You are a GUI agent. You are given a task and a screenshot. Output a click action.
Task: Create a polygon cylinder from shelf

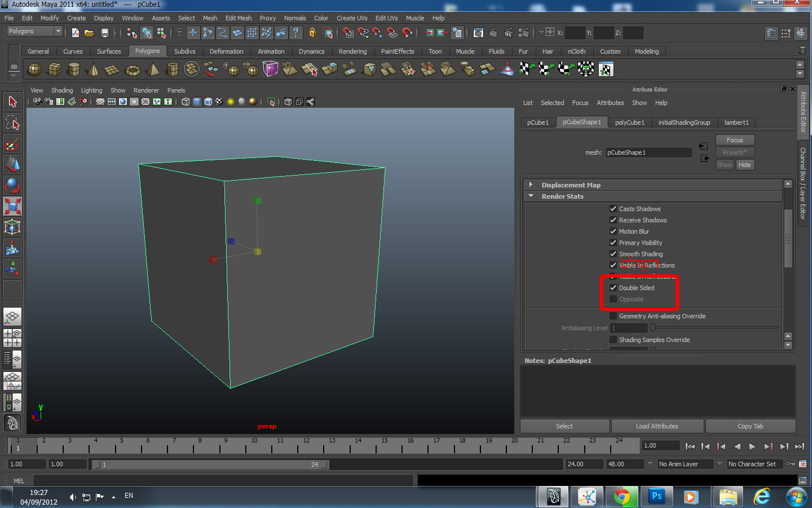pyautogui.click(x=74, y=69)
